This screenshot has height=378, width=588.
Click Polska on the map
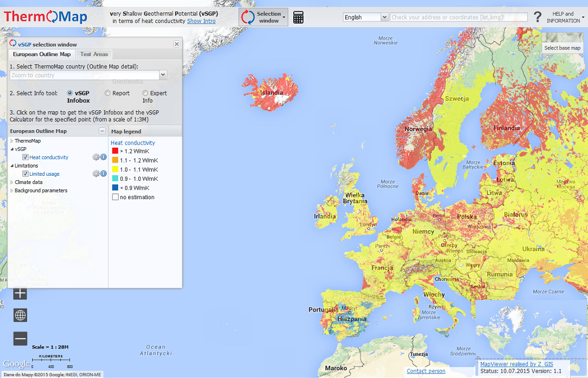467,217
